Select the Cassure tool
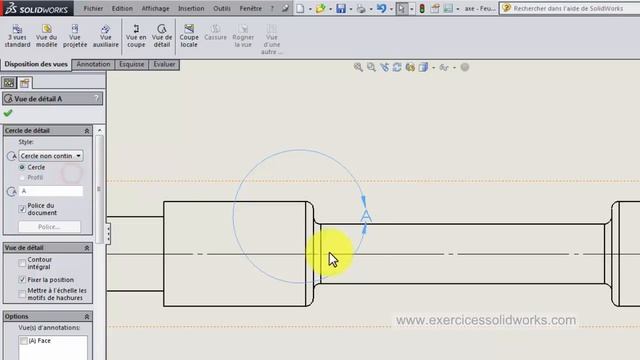Image resolution: width=640 pixels, height=360 pixels. click(215, 33)
